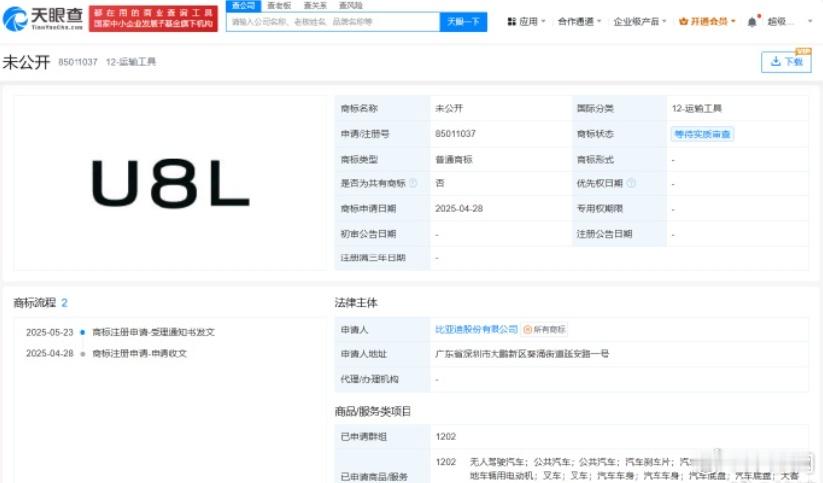Click the 法律主体 section heading
The width and height of the screenshot is (823, 483).
tap(356, 302)
